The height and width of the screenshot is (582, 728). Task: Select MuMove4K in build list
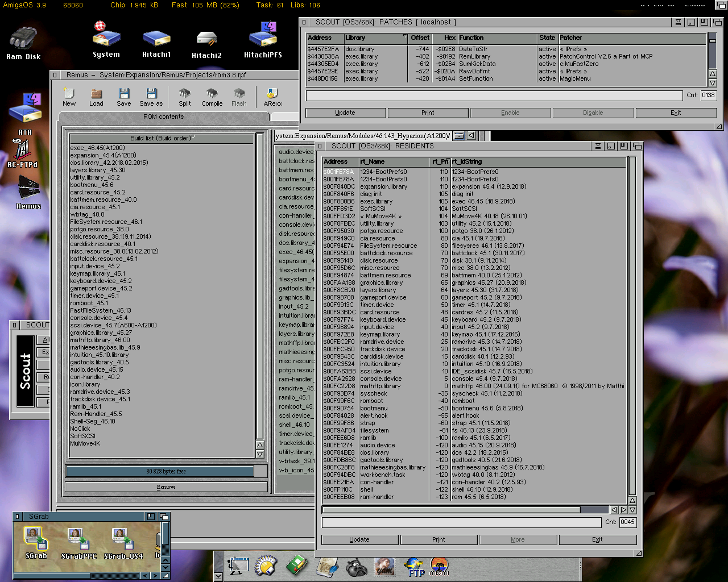tap(162, 443)
